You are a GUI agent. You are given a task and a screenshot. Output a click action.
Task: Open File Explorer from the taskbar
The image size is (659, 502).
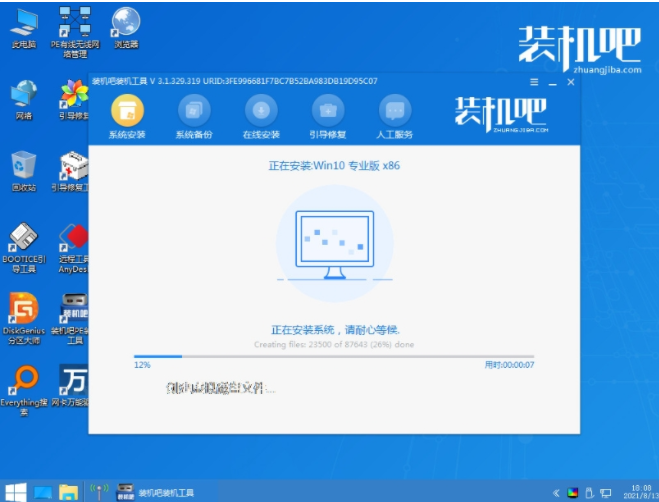coord(69,492)
